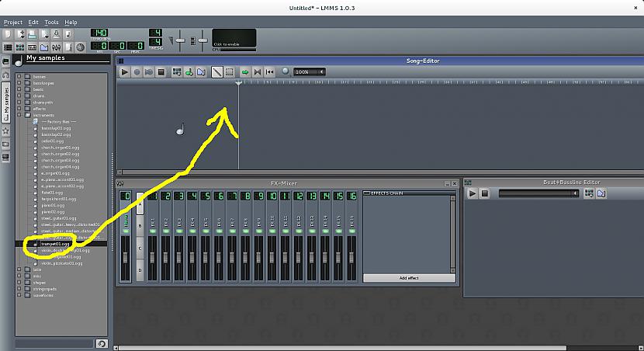Select trumpet01.ogg sample
This screenshot has height=351, width=644.
pos(55,244)
